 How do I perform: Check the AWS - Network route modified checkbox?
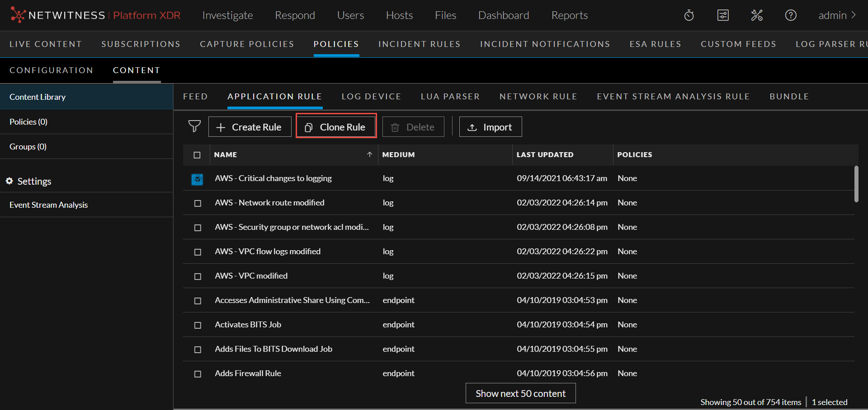pyautogui.click(x=198, y=203)
